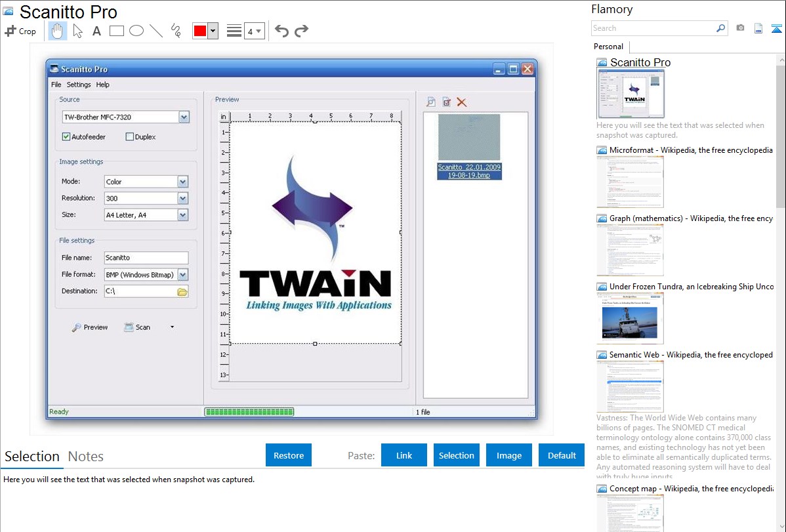Image resolution: width=786 pixels, height=532 pixels.
Task: Enable the Duplex checkbox
Action: 130,136
